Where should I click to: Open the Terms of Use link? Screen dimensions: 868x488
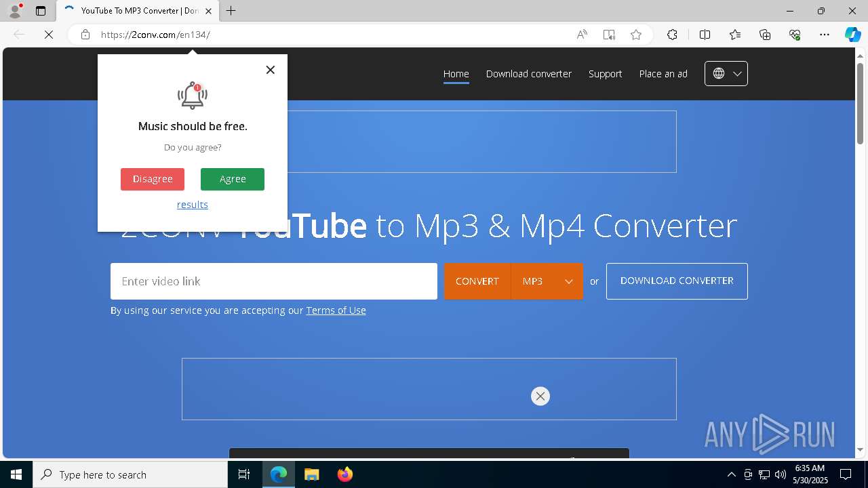click(336, 310)
